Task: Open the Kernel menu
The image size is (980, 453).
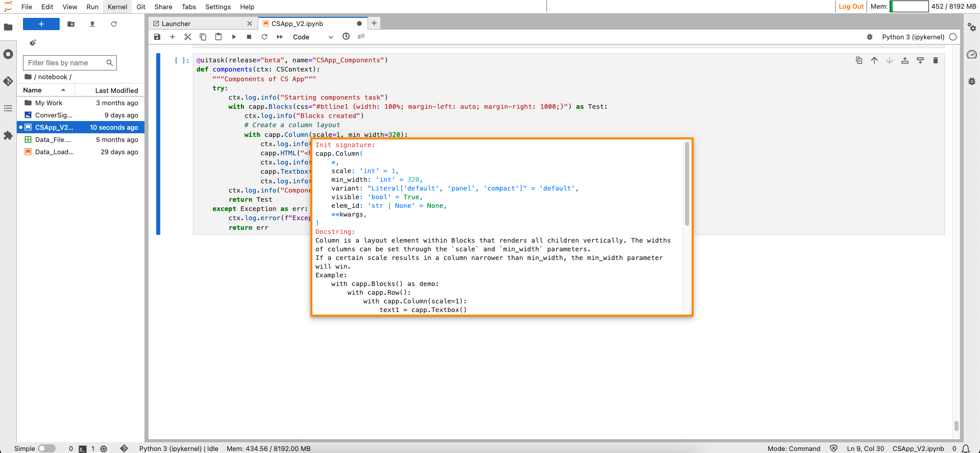Action: 117,7
